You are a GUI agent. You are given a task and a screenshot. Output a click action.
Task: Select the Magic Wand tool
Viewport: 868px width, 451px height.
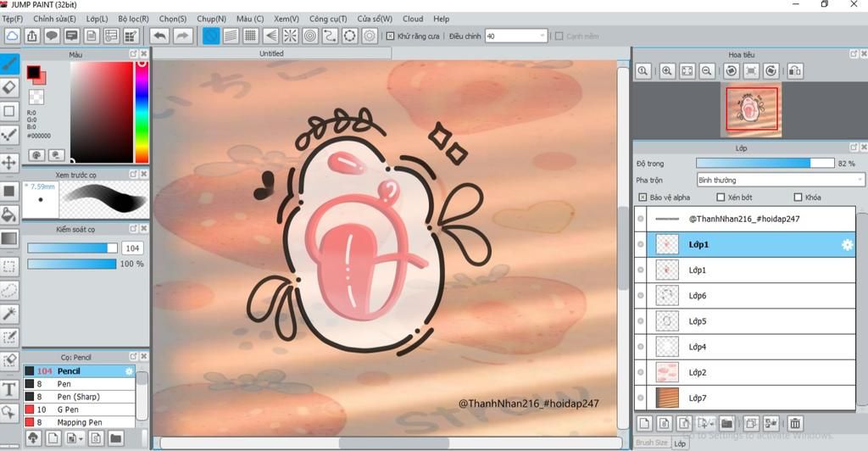pyautogui.click(x=8, y=314)
